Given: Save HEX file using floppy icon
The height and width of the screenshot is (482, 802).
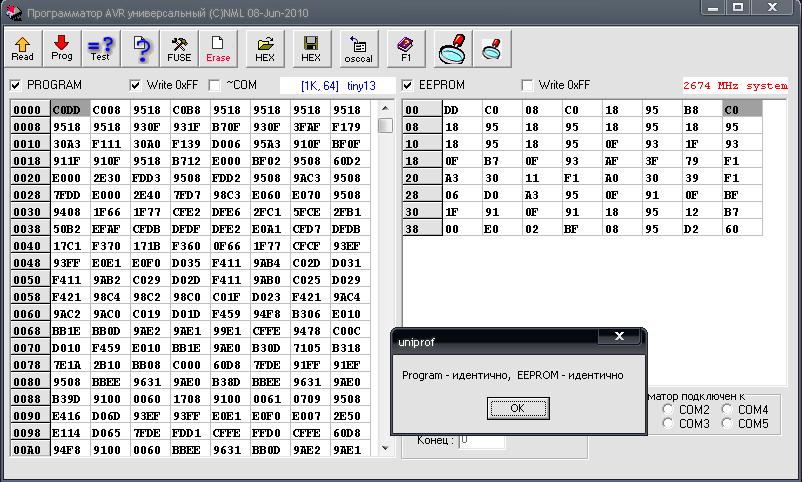Looking at the screenshot, I should tap(311, 47).
